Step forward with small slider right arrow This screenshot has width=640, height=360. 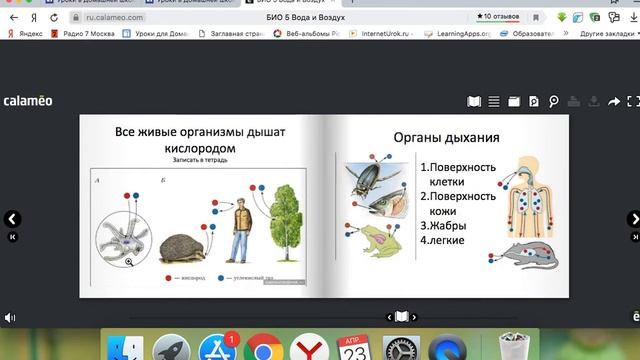tap(414, 317)
